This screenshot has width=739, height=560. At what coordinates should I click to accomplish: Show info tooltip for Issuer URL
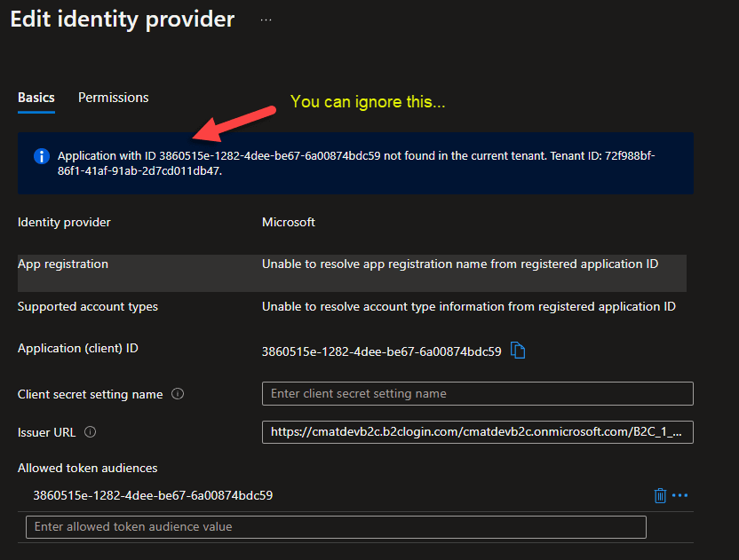90,432
